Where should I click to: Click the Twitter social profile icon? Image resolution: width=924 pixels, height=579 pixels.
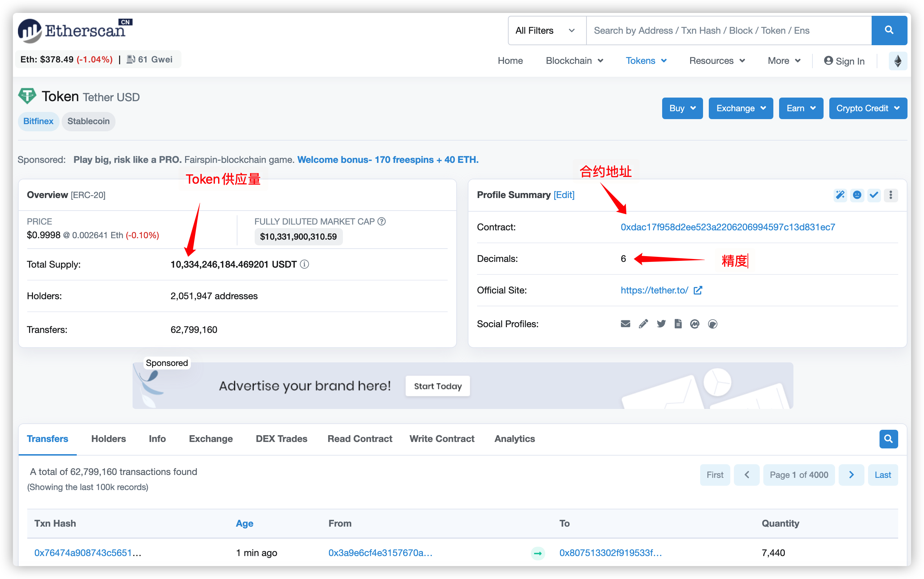(x=661, y=325)
